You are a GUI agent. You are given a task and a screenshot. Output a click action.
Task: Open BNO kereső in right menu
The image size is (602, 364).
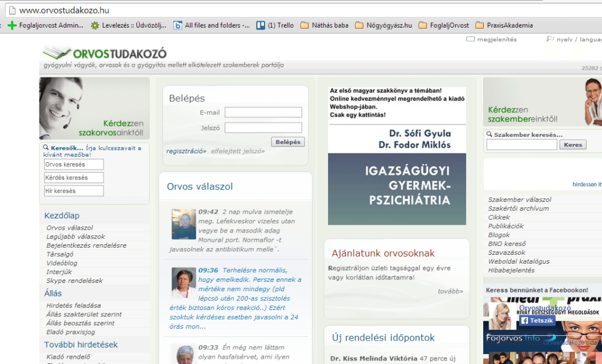[x=507, y=244]
